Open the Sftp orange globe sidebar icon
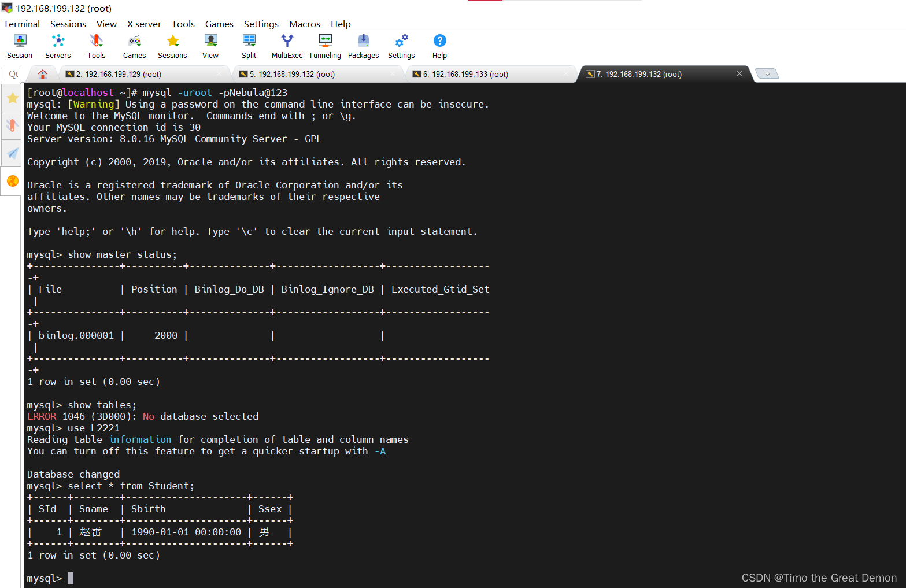The height and width of the screenshot is (588, 906). (12, 181)
